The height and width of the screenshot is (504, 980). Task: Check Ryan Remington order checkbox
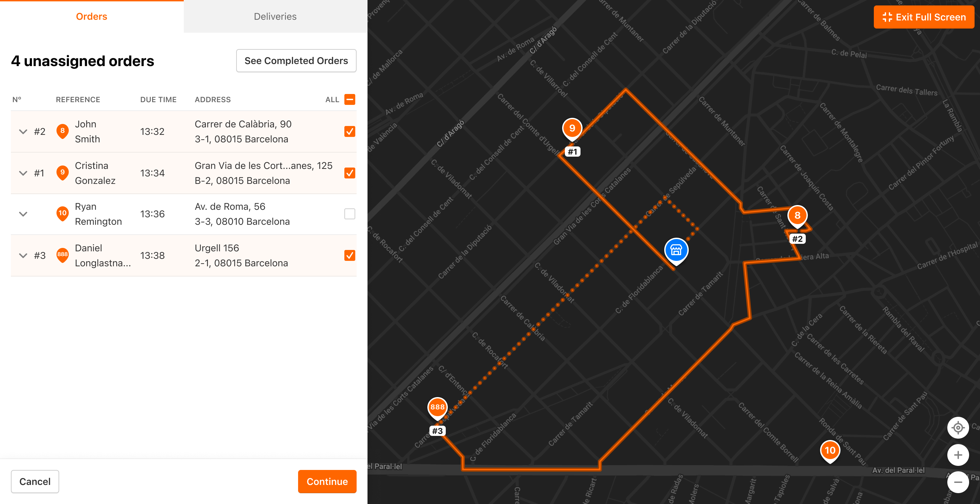click(x=349, y=214)
